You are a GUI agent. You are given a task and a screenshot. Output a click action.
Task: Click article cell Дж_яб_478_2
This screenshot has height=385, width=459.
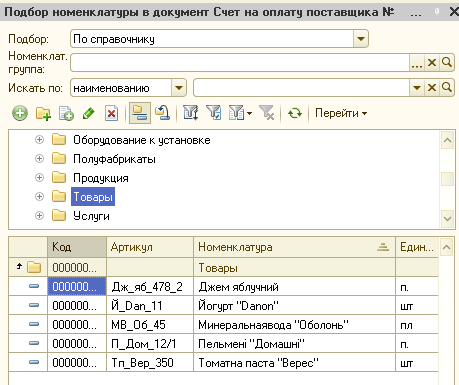click(x=150, y=287)
